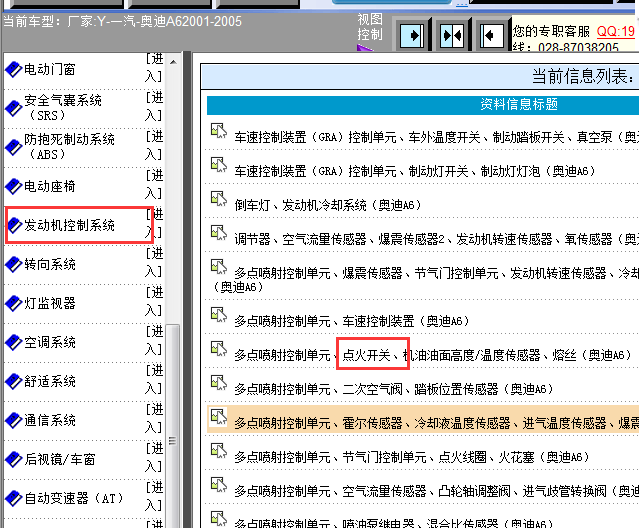Open 车速控制装置 车外温度开关 entry

pos(436,137)
